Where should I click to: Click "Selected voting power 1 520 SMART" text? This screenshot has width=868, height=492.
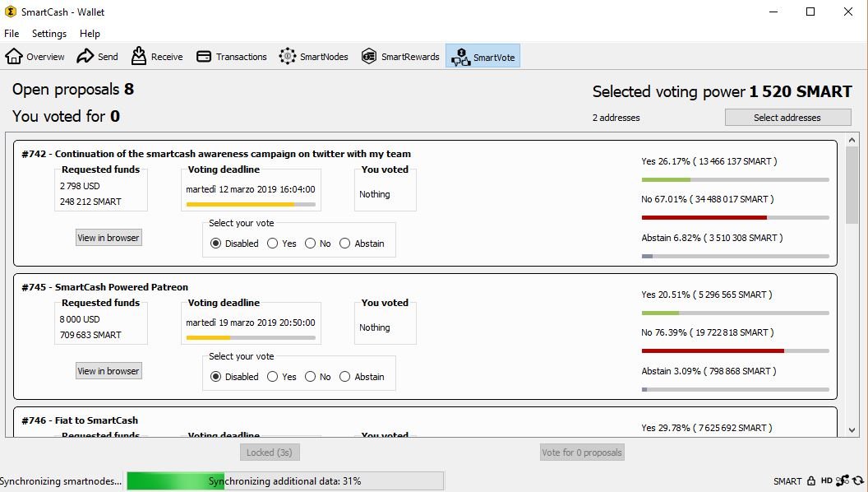[x=722, y=91]
